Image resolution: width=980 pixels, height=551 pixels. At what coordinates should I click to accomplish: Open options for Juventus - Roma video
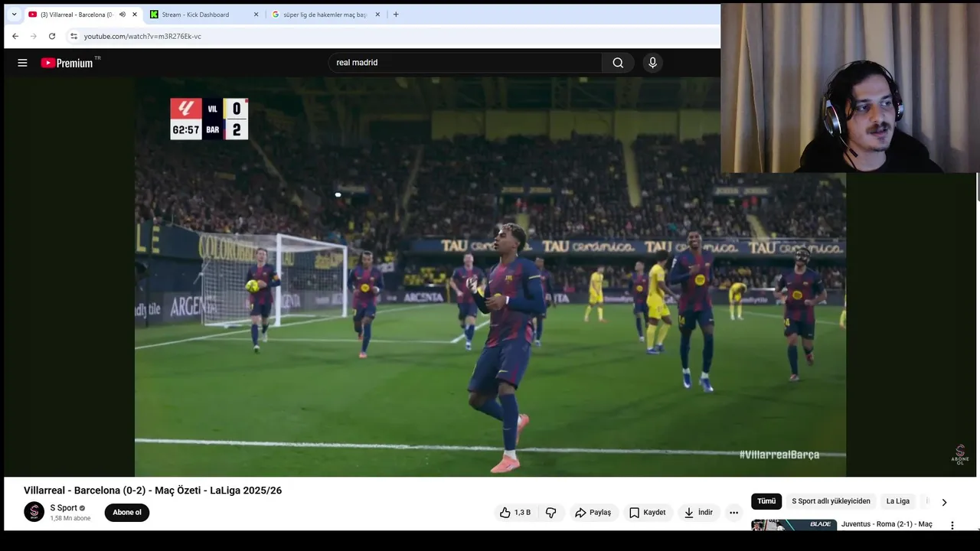click(x=952, y=526)
